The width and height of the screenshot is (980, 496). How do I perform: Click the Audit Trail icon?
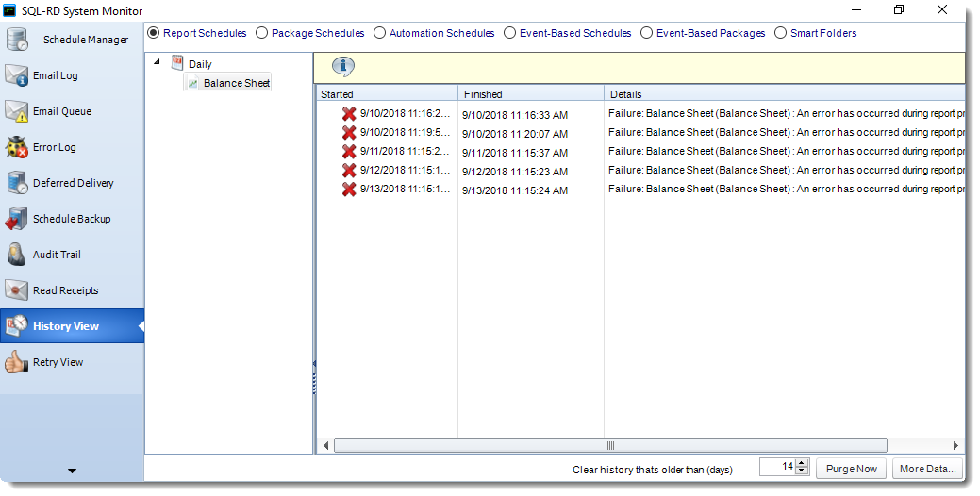(x=16, y=255)
